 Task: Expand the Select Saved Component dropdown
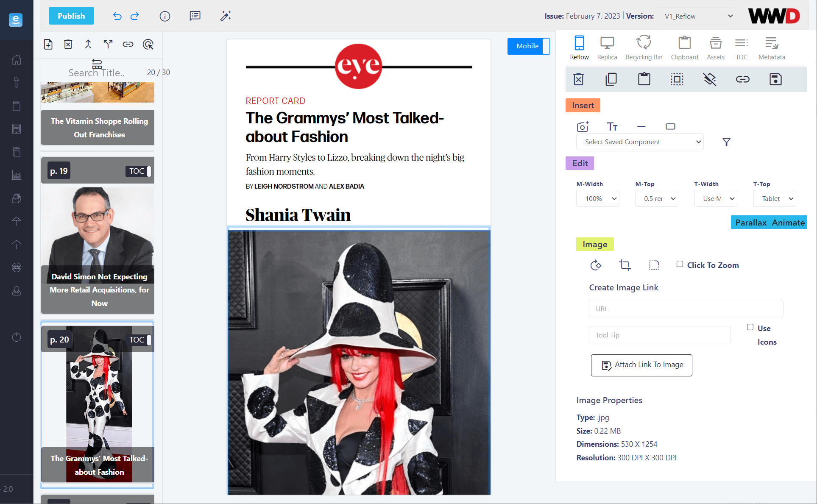pyautogui.click(x=639, y=142)
